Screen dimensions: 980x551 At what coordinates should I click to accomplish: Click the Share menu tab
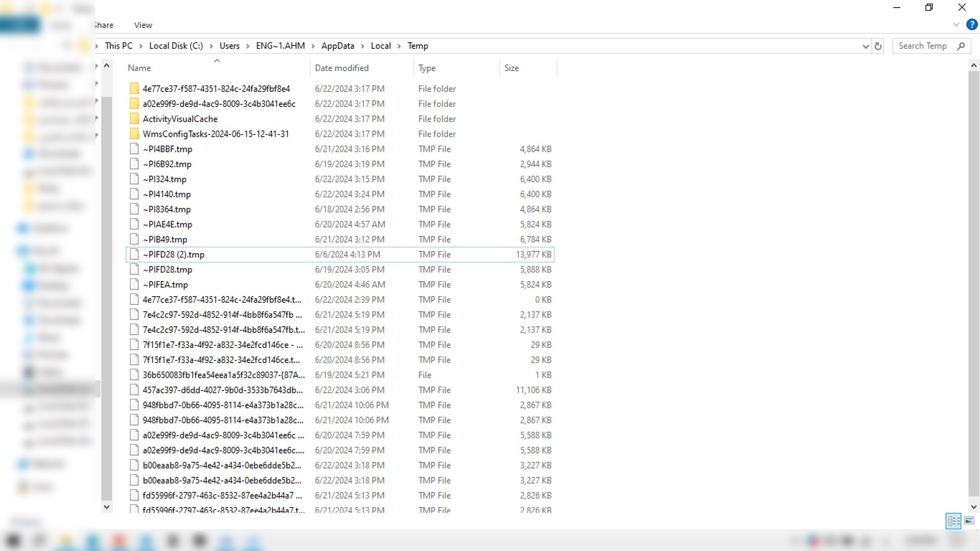[102, 25]
